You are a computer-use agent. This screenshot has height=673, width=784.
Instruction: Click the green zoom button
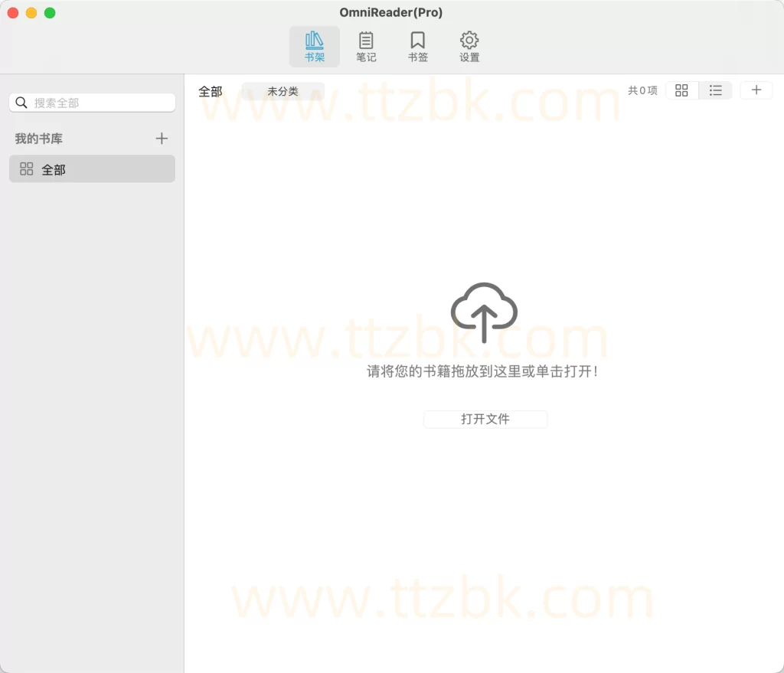click(50, 13)
